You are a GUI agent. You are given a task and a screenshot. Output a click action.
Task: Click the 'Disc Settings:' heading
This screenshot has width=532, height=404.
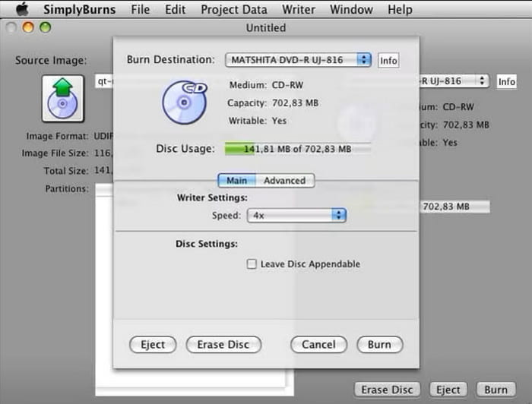[x=207, y=244]
